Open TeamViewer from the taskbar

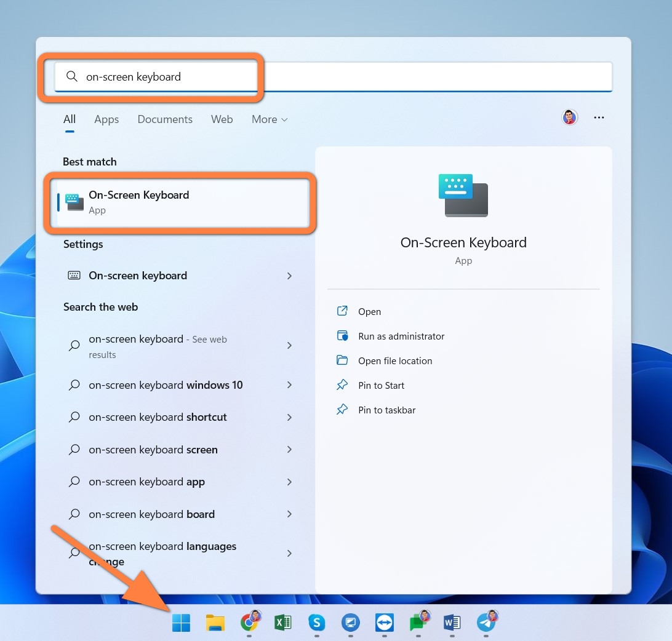385,622
